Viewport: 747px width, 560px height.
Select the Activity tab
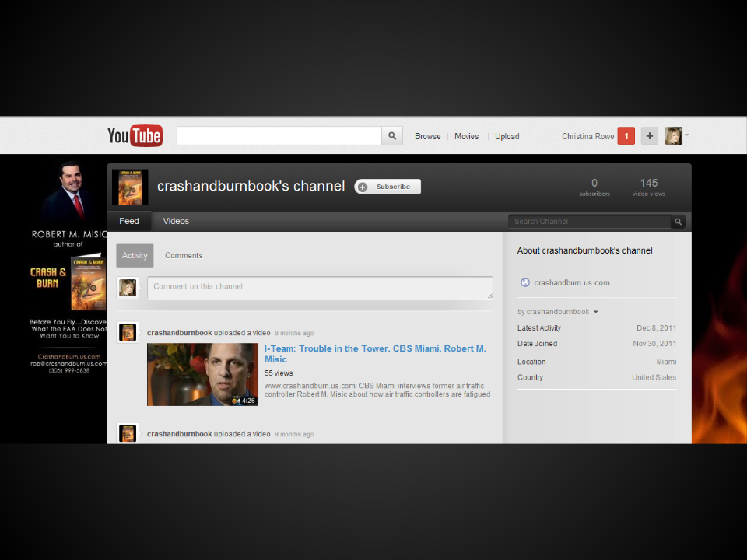135,255
